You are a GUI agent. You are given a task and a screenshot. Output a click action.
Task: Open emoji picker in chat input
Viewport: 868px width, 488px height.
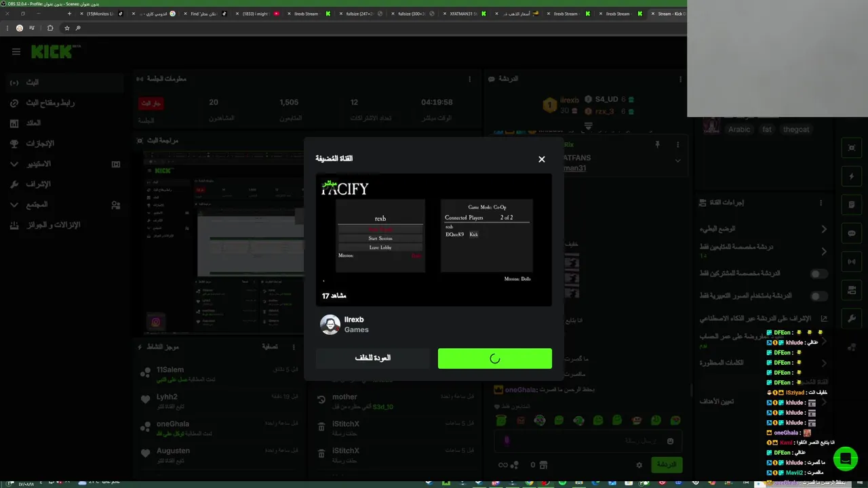tap(670, 441)
